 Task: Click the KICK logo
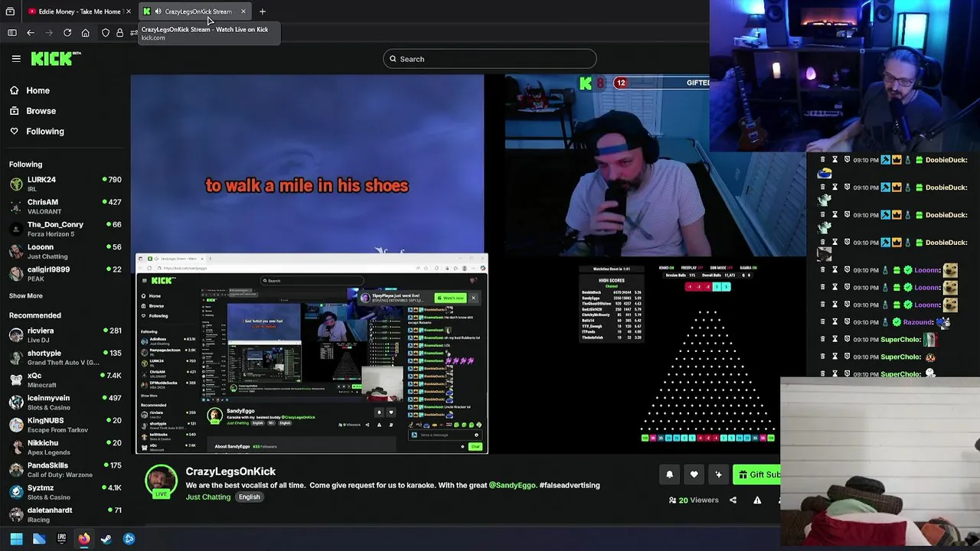(56, 58)
